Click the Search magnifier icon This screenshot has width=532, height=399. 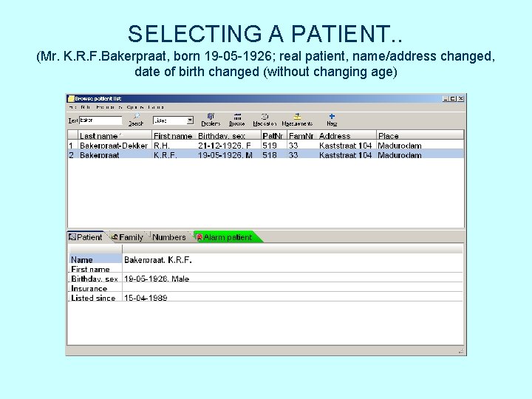pos(137,117)
